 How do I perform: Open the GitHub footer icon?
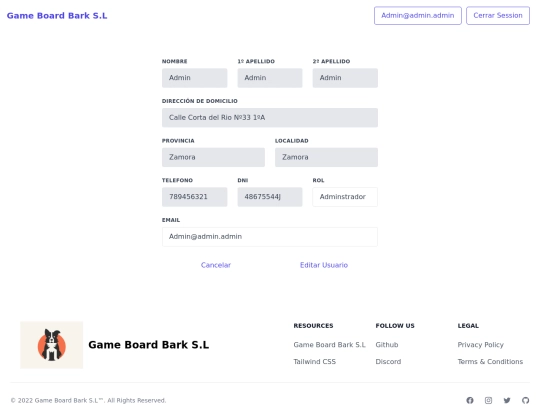526,400
